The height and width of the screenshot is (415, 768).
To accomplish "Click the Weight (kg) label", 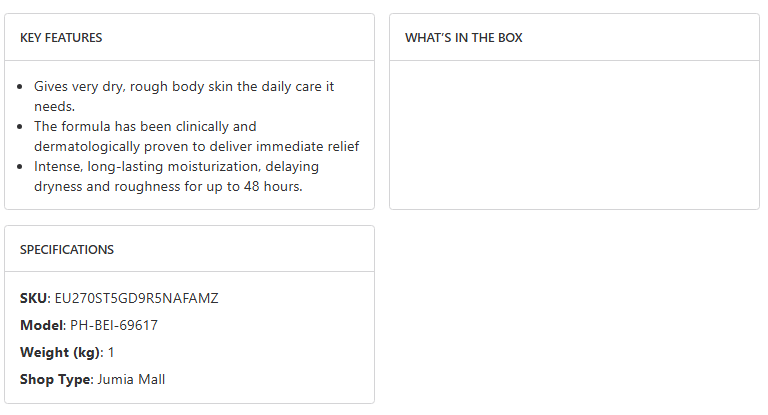I will (x=60, y=352).
